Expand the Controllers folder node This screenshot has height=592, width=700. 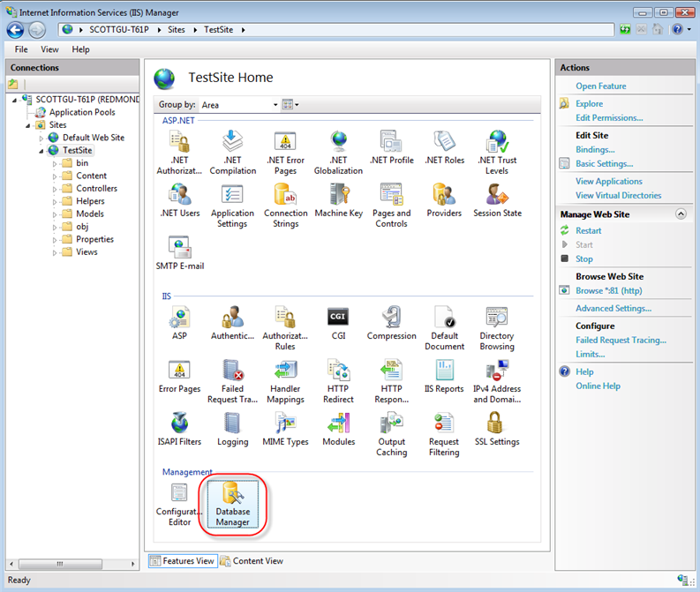55,189
